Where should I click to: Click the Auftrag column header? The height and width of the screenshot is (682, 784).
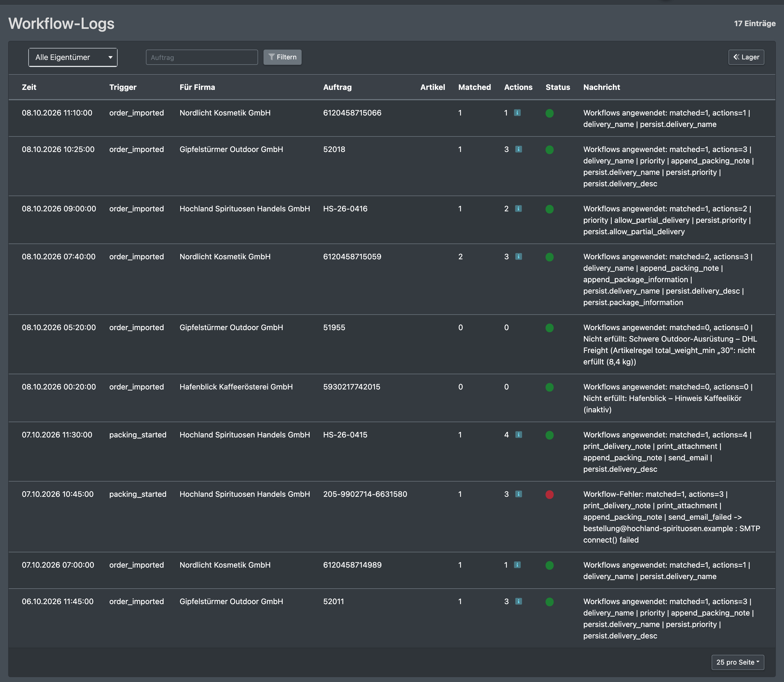tap(337, 87)
